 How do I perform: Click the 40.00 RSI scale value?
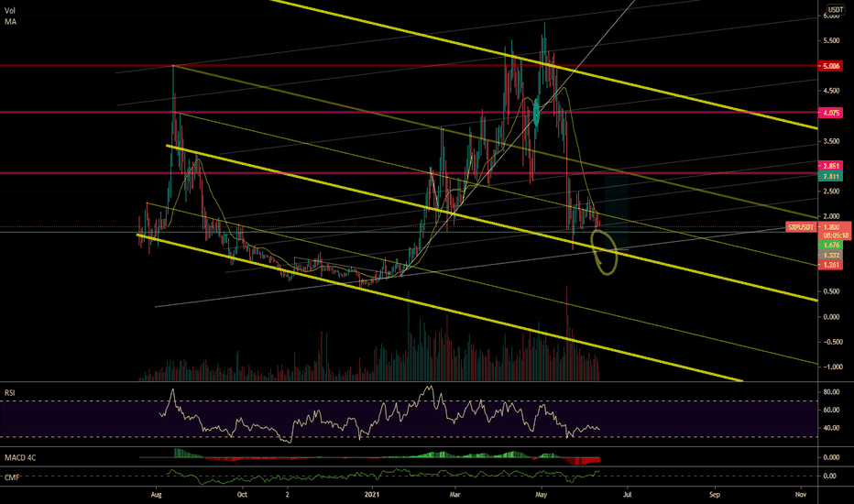[831, 428]
